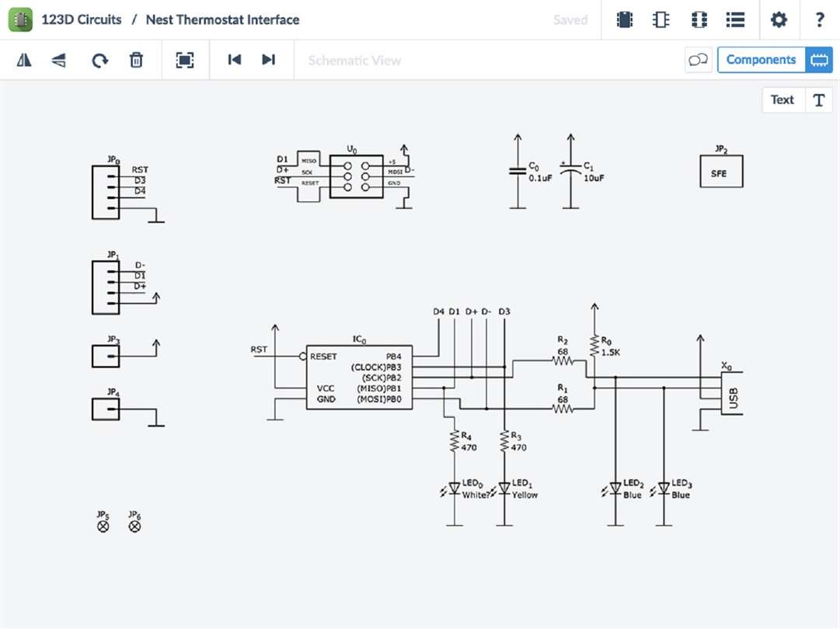This screenshot has height=629, width=840.
Task: Open the Bill of Materials list icon
Action: 736,20
